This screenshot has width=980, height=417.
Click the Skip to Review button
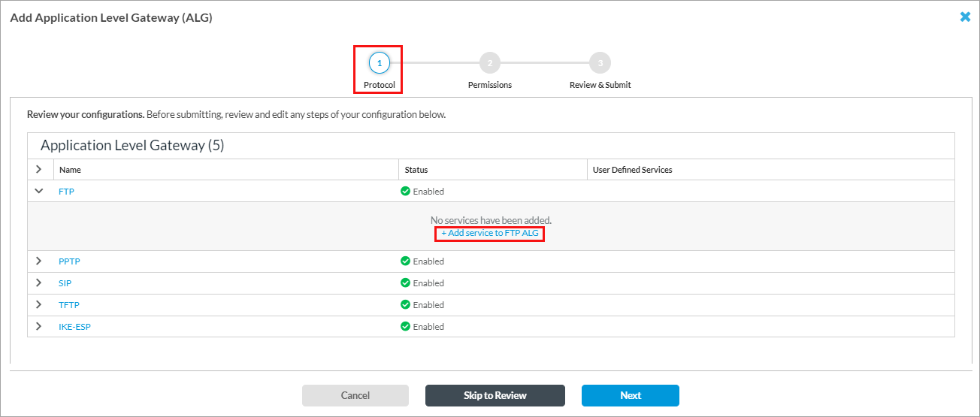[495, 395]
